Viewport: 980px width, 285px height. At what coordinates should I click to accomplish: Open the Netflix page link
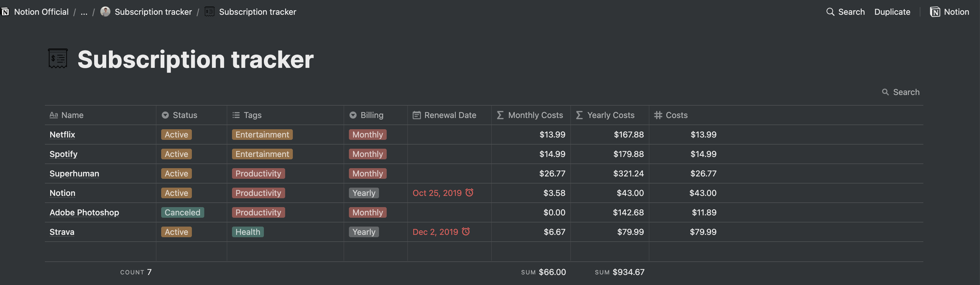62,135
